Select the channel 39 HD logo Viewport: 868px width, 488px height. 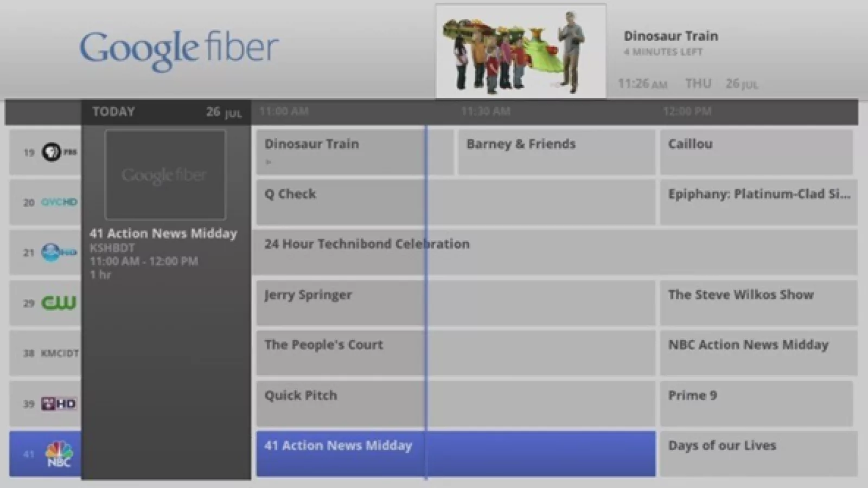[59, 404]
